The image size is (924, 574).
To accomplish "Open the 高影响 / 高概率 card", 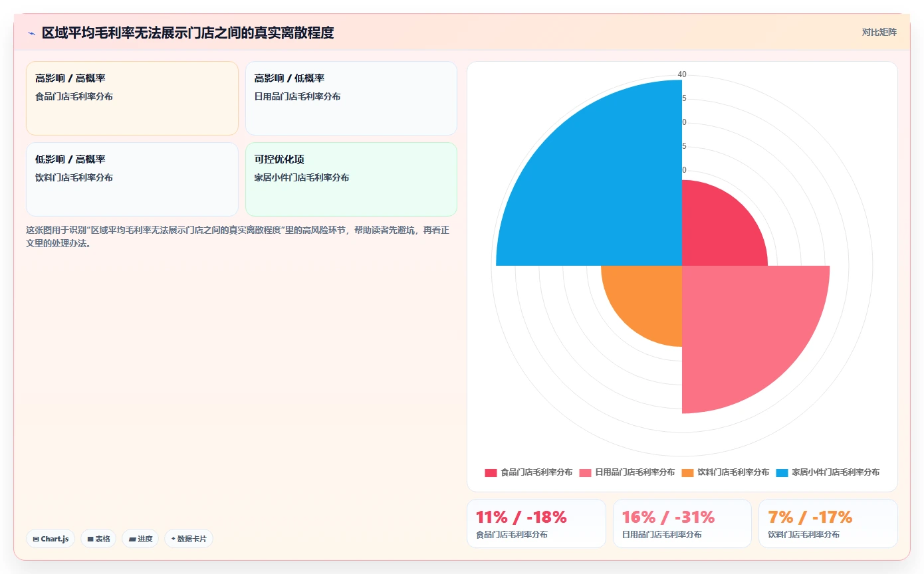I will pyautogui.click(x=132, y=98).
